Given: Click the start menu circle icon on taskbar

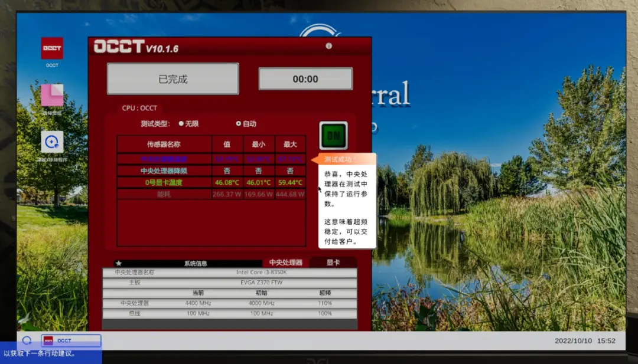Looking at the screenshot, I should 27,340.
